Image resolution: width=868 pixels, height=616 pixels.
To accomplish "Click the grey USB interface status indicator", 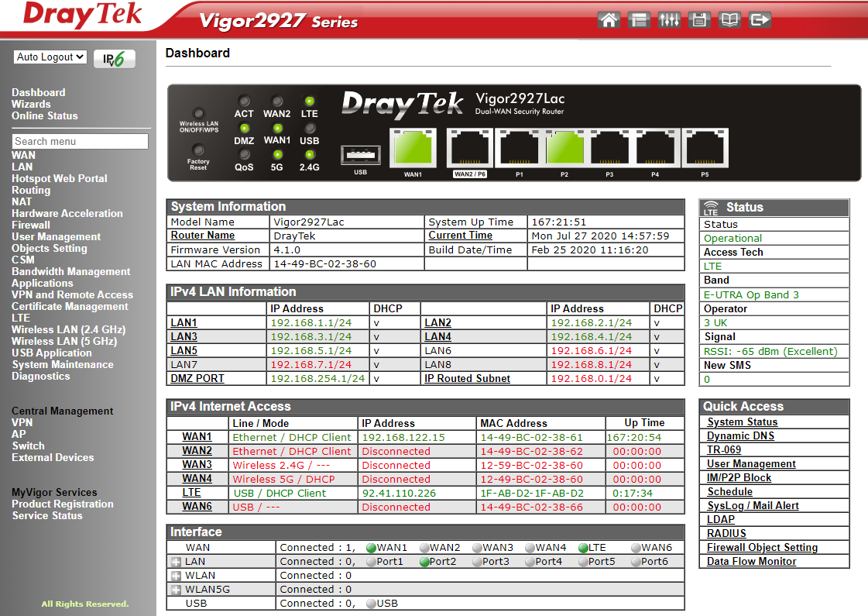I will [x=372, y=604].
